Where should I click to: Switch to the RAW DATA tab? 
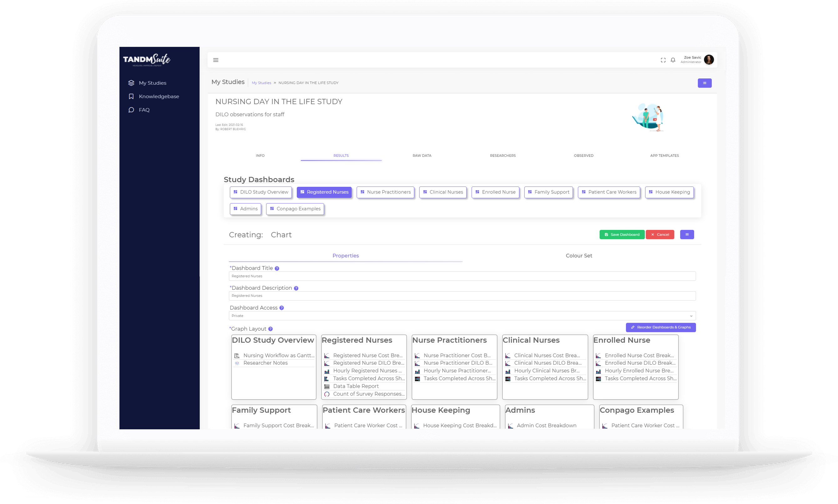422,156
